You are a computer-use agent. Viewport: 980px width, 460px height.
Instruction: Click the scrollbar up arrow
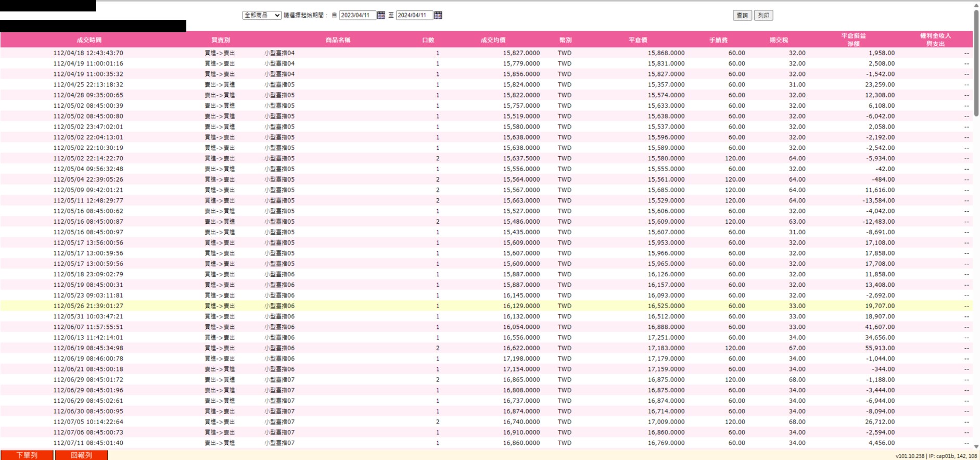click(x=976, y=5)
